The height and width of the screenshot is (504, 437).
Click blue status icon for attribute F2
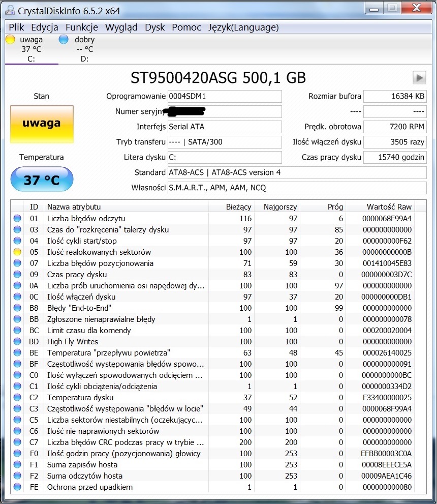(17, 476)
